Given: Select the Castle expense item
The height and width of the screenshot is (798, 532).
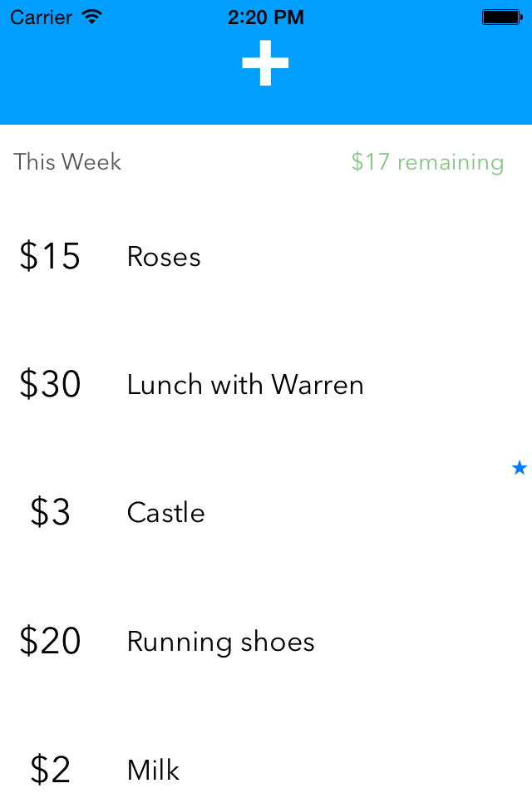Looking at the screenshot, I should tap(166, 513).
